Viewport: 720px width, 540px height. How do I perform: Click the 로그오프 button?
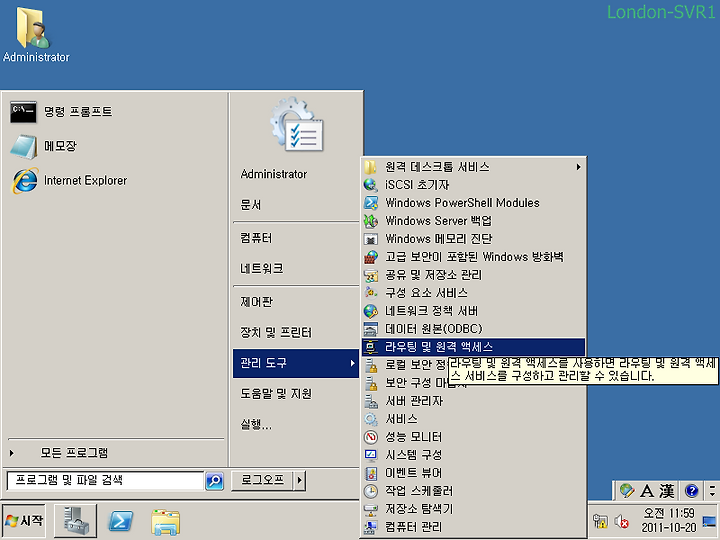(x=262, y=481)
